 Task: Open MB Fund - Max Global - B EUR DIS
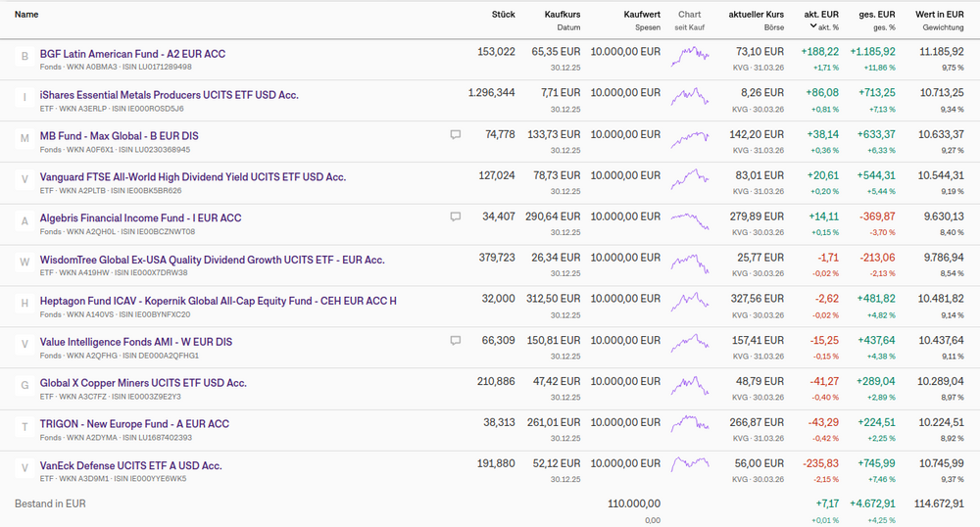[120, 136]
